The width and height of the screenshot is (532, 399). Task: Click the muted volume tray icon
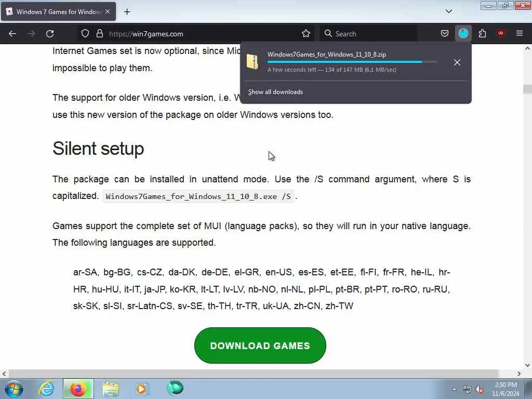[x=480, y=390]
